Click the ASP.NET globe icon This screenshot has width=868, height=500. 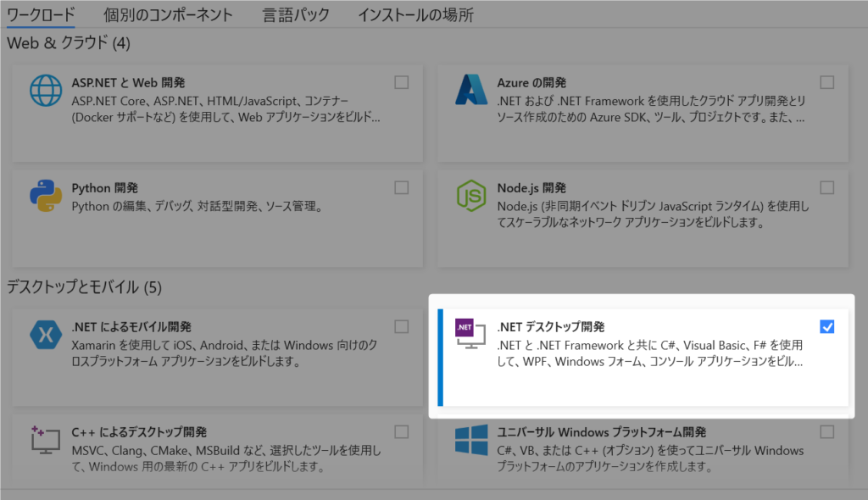pyautogui.click(x=46, y=91)
